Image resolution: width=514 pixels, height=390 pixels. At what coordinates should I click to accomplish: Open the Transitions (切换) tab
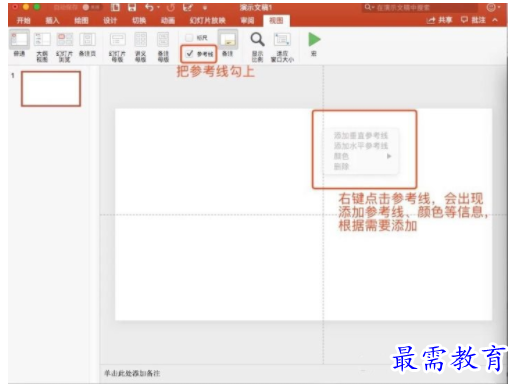139,21
